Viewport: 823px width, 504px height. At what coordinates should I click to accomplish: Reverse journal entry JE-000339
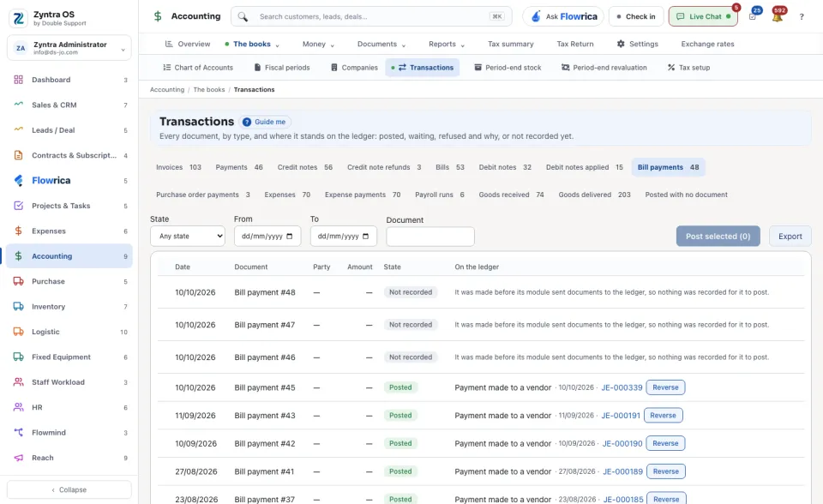[665, 387]
